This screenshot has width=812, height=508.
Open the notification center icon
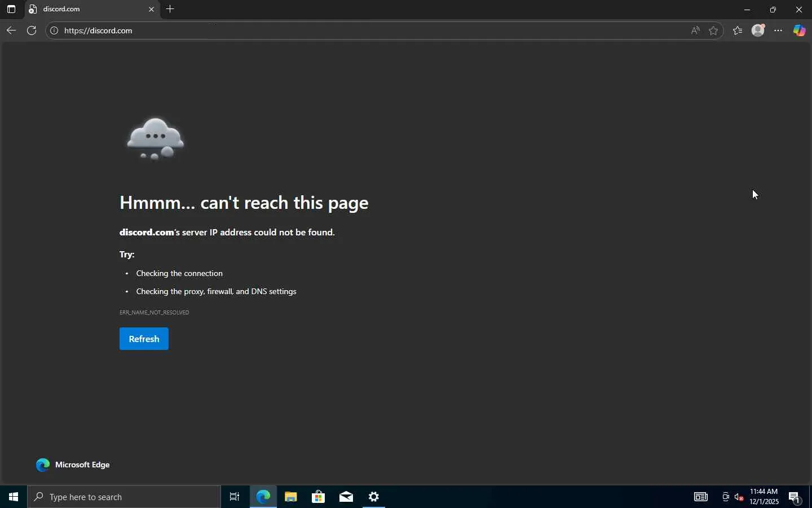click(x=796, y=497)
